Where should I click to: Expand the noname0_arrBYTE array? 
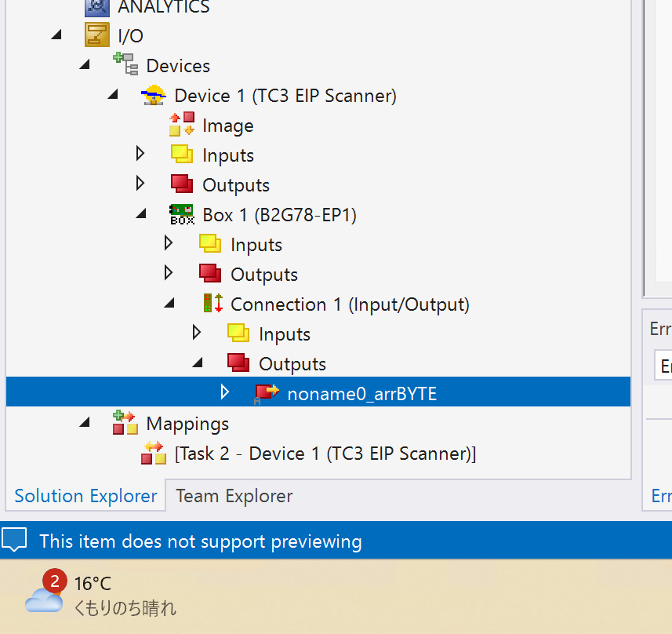pos(225,392)
